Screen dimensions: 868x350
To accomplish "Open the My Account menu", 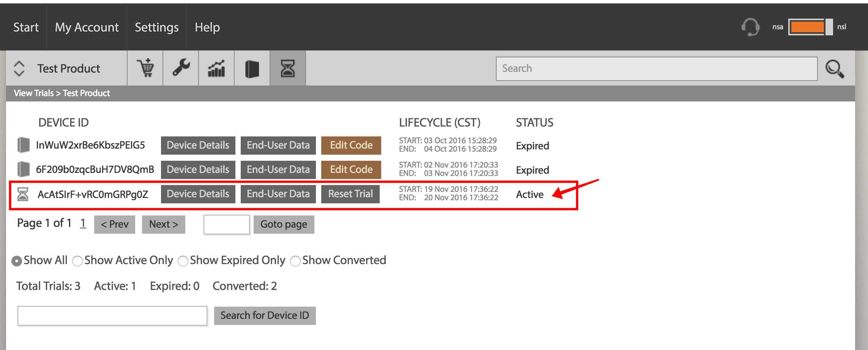I will pos(87,27).
